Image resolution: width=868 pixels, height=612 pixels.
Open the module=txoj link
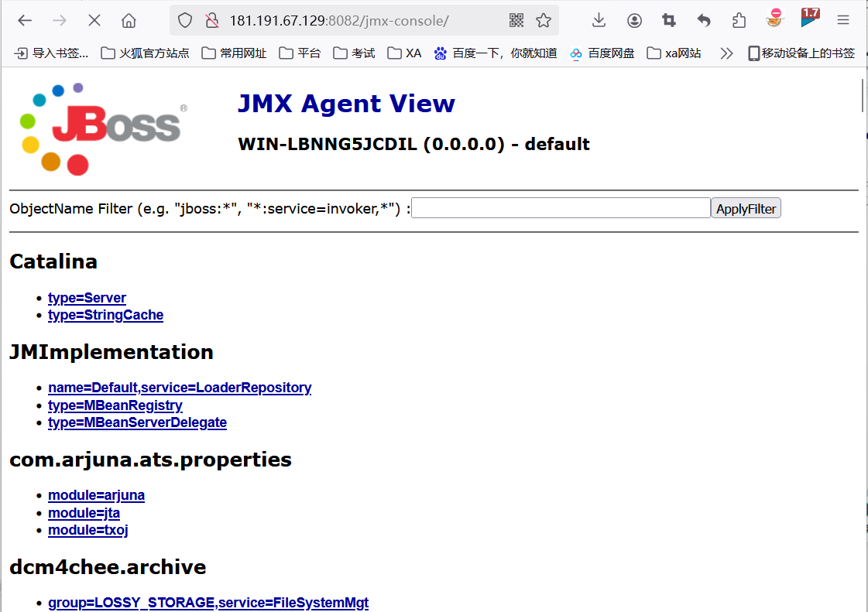88,530
